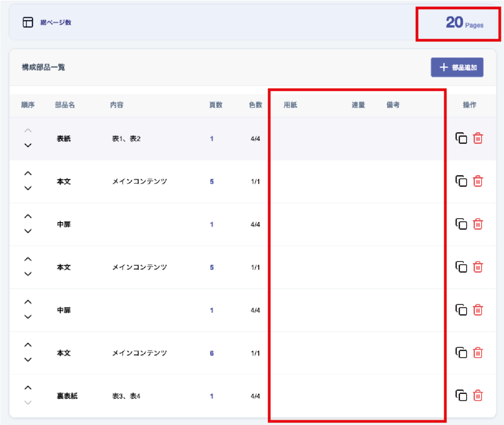Move the first 本文 row up
504x425 pixels.
28,173
